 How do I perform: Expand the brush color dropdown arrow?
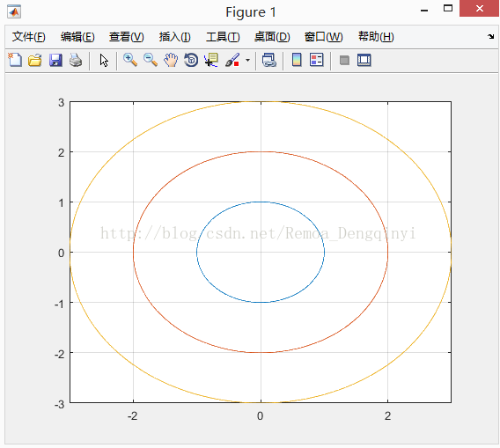(x=247, y=60)
